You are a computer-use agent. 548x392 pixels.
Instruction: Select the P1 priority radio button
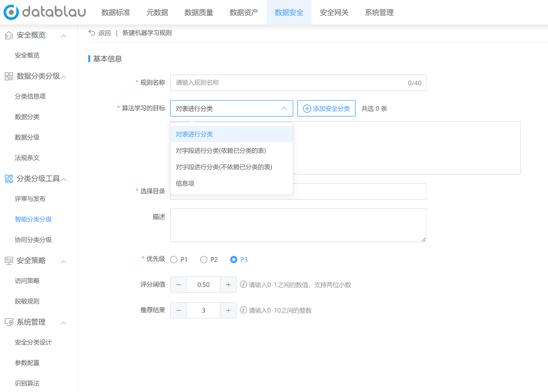174,259
